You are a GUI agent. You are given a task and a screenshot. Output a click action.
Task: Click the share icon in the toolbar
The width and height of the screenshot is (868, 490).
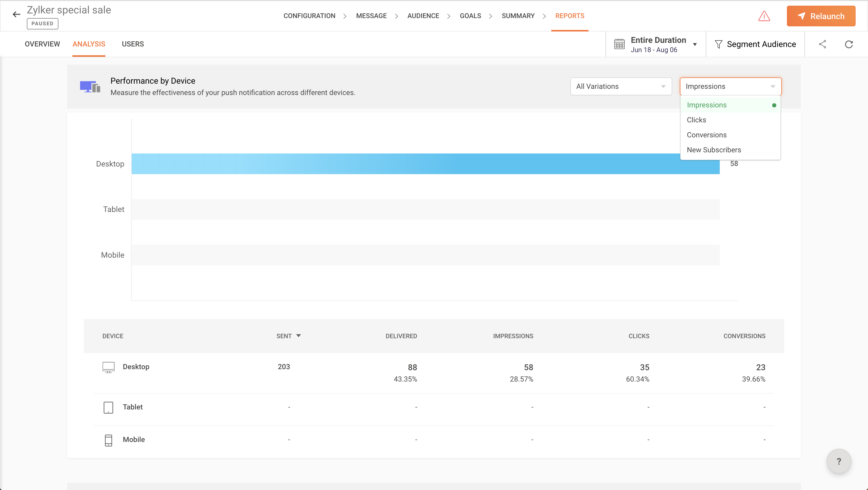(x=823, y=44)
